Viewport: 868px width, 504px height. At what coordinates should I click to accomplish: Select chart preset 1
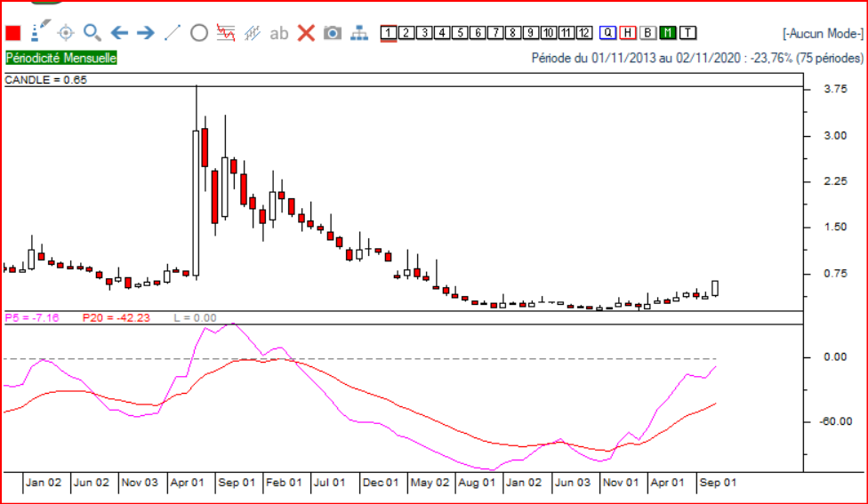[x=389, y=33]
